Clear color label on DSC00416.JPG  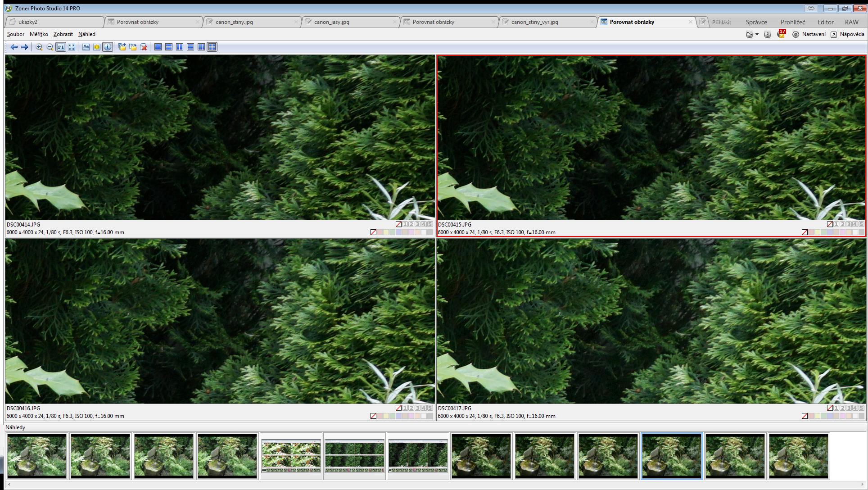point(373,416)
